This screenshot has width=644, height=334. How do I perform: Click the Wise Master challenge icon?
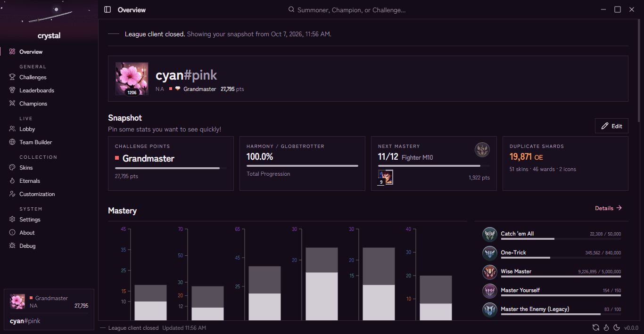pyautogui.click(x=490, y=272)
